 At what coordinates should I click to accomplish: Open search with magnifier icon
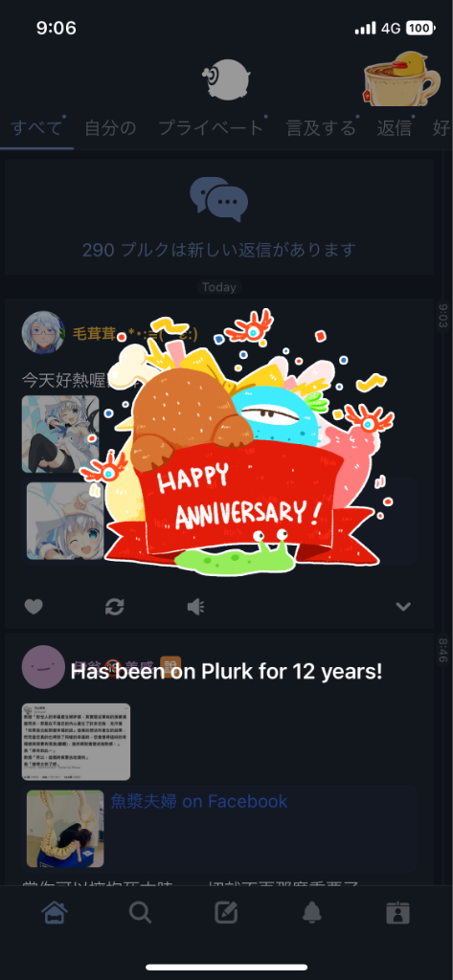[140, 913]
